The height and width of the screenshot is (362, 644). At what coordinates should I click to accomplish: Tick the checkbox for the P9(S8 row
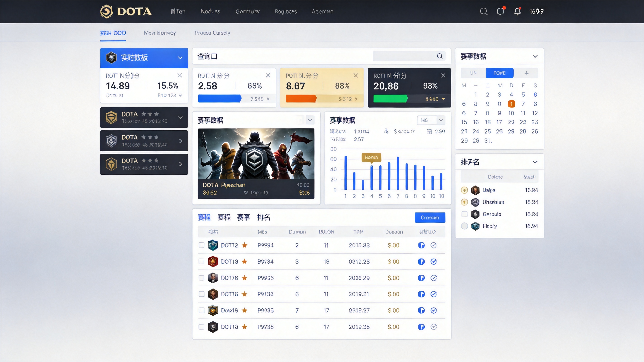[x=201, y=294]
